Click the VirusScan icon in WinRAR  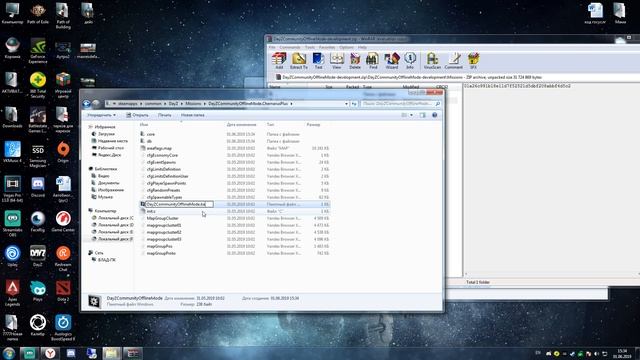[432, 60]
